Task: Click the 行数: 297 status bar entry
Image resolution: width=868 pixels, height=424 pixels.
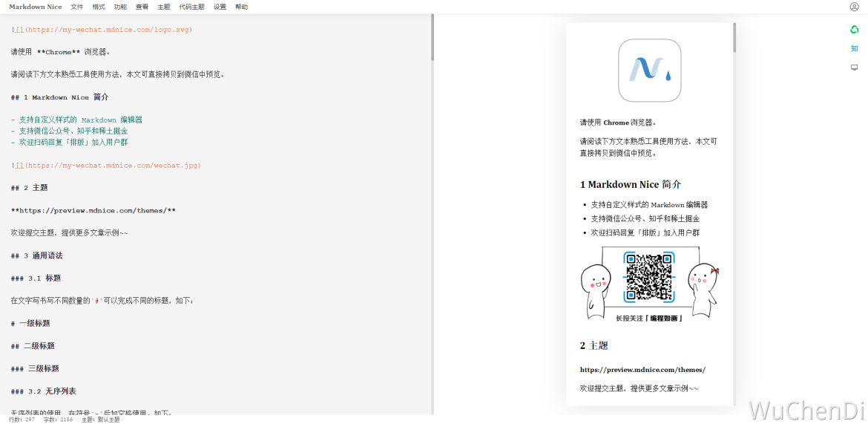Action: pyautogui.click(x=22, y=420)
